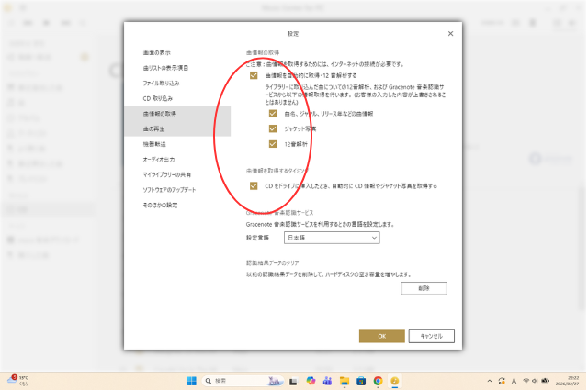Toggle the ジャケット写真 checkbox

(273, 129)
